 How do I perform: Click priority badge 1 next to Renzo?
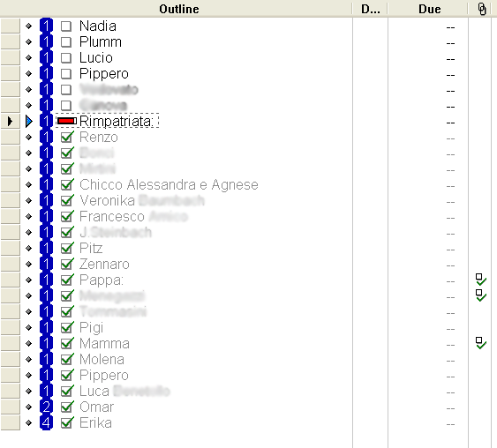(46, 137)
